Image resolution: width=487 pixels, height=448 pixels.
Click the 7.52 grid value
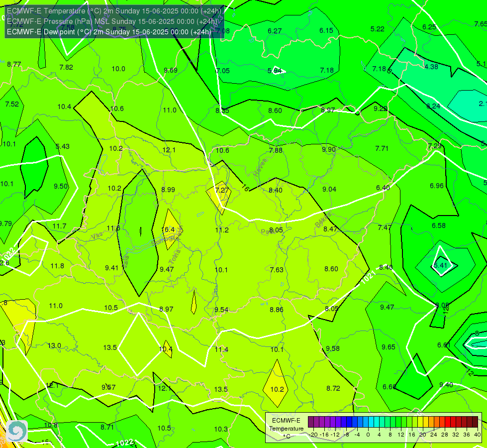12,104
